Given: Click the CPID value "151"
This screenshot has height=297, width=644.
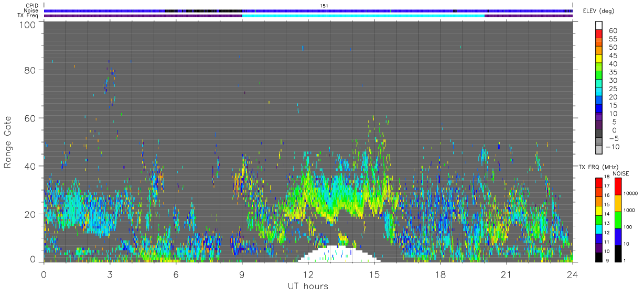Looking at the screenshot, I should point(324,6).
